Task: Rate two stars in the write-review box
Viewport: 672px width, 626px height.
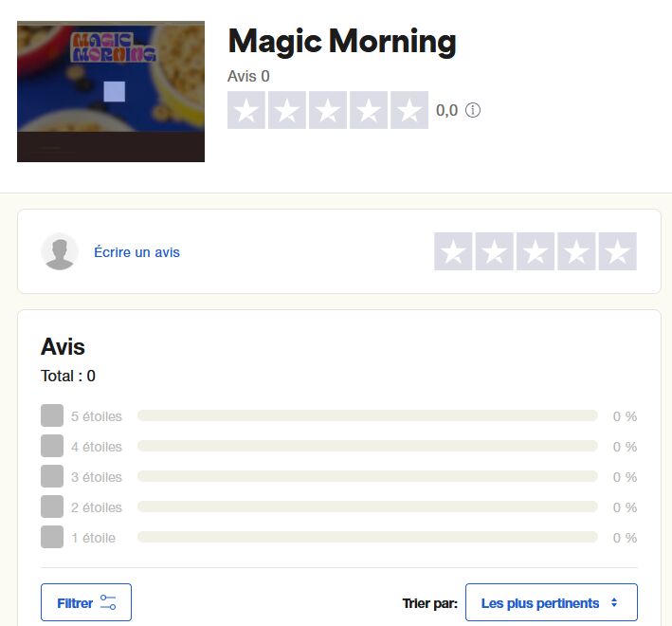Action: (494, 251)
